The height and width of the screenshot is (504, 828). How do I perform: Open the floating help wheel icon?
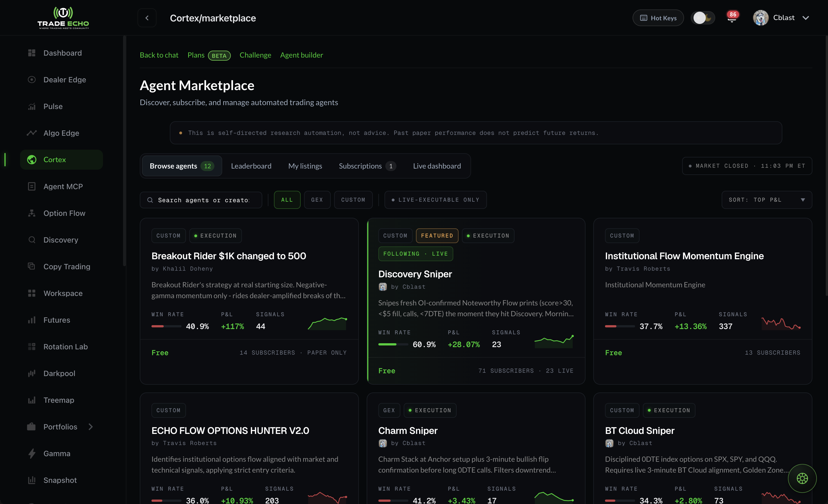(802, 478)
